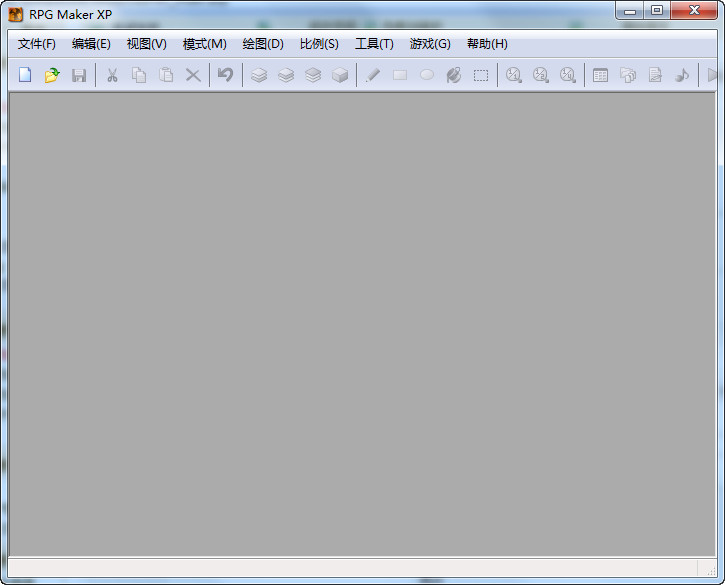Start playtest with the play arrow icon

(x=713, y=75)
